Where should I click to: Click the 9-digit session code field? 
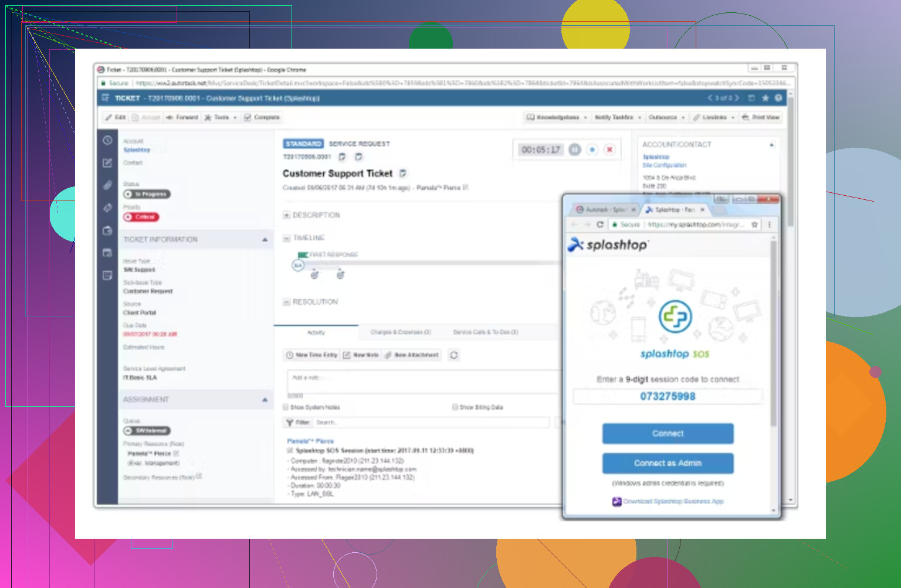pos(668,397)
